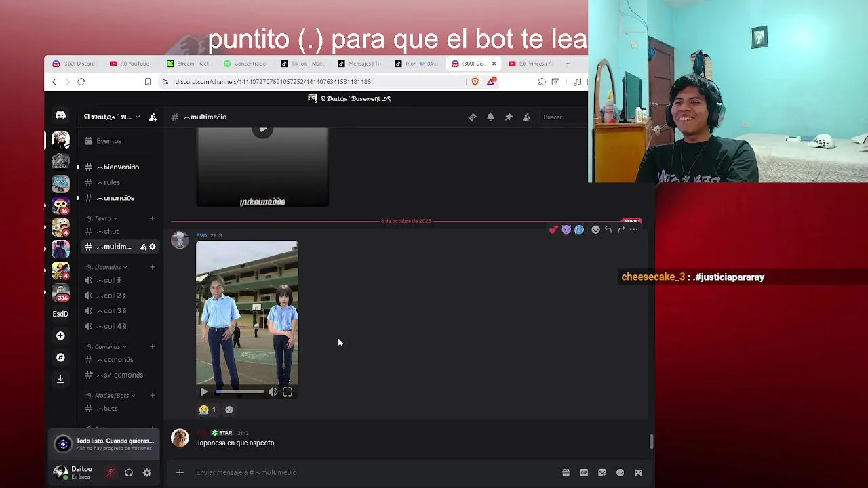Focus the message input field
Image resolution: width=868 pixels, height=488 pixels.
click(373, 472)
